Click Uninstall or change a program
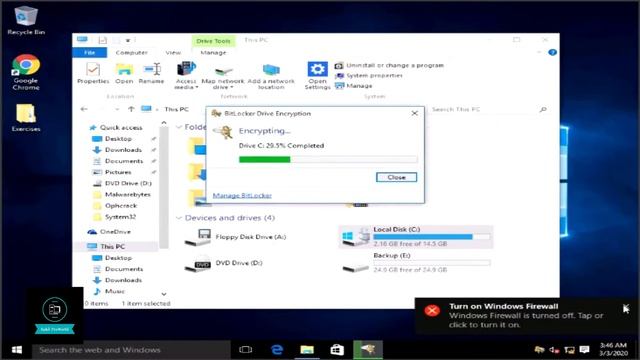The width and height of the screenshot is (640, 360). pos(389,65)
